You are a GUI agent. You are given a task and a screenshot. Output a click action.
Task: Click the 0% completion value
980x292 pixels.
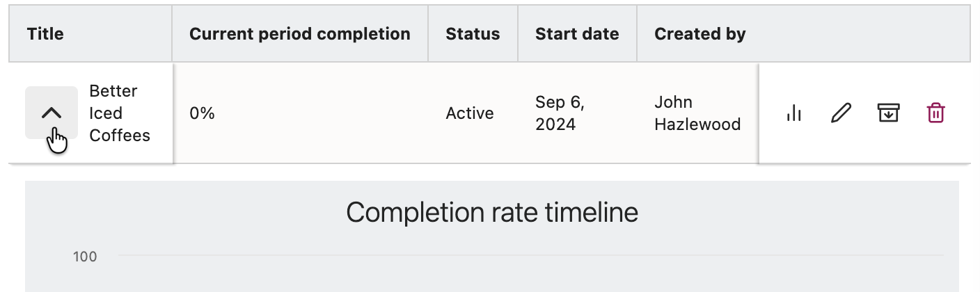(x=202, y=113)
